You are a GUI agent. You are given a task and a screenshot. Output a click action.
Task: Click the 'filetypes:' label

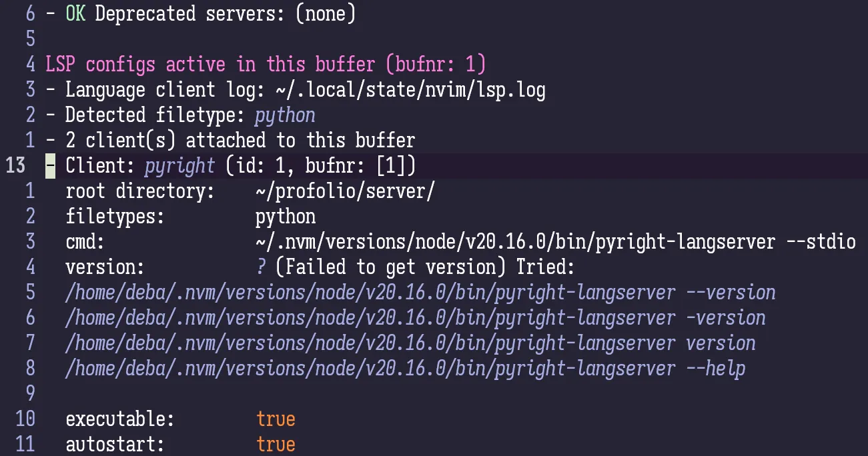(115, 217)
